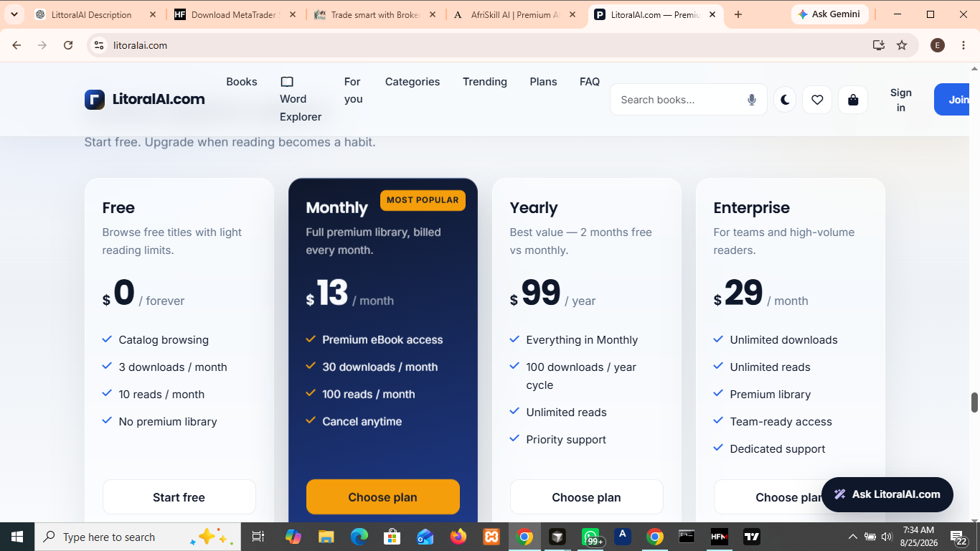Image resolution: width=980 pixels, height=551 pixels.
Task: Open File Explorer from the taskbar
Action: [x=326, y=537]
